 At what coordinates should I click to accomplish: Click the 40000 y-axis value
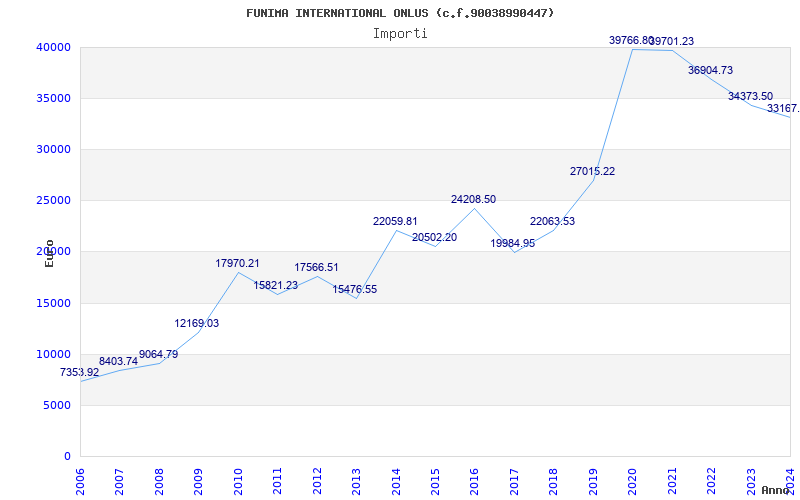[x=53, y=47]
